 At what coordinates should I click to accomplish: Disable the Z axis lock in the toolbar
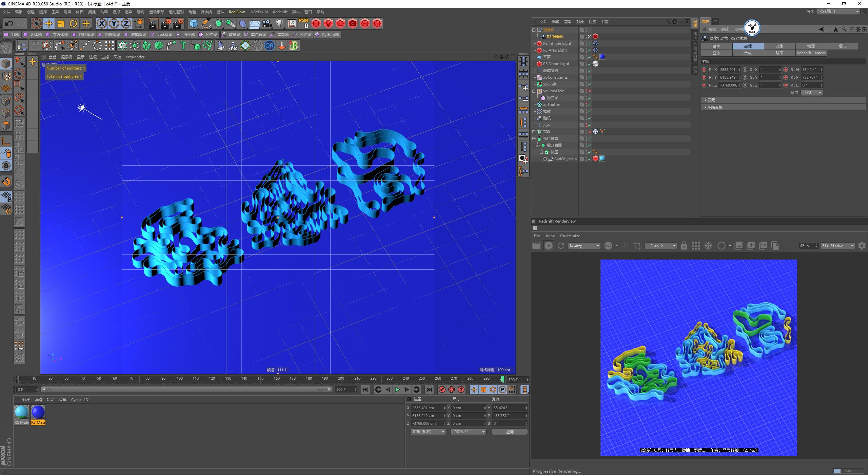click(126, 23)
